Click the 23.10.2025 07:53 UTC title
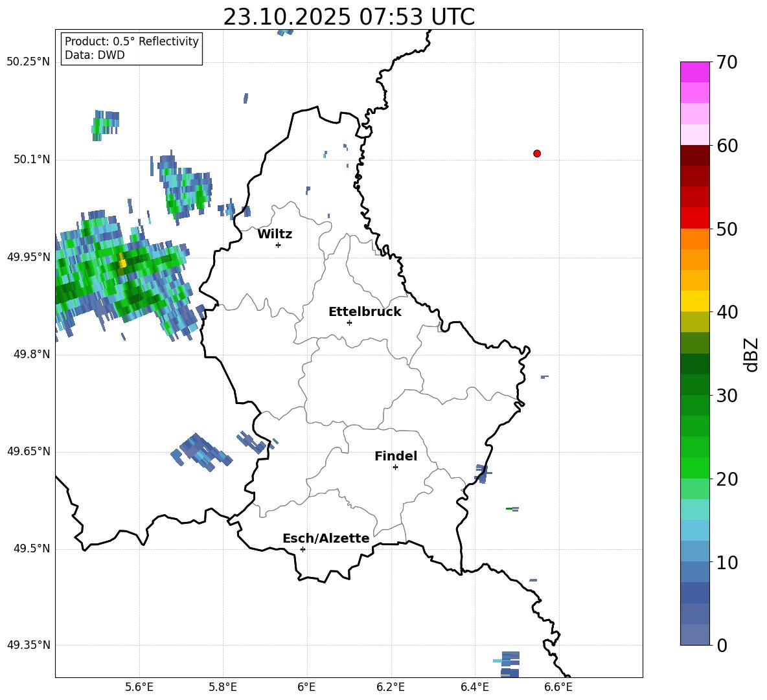 (x=349, y=17)
